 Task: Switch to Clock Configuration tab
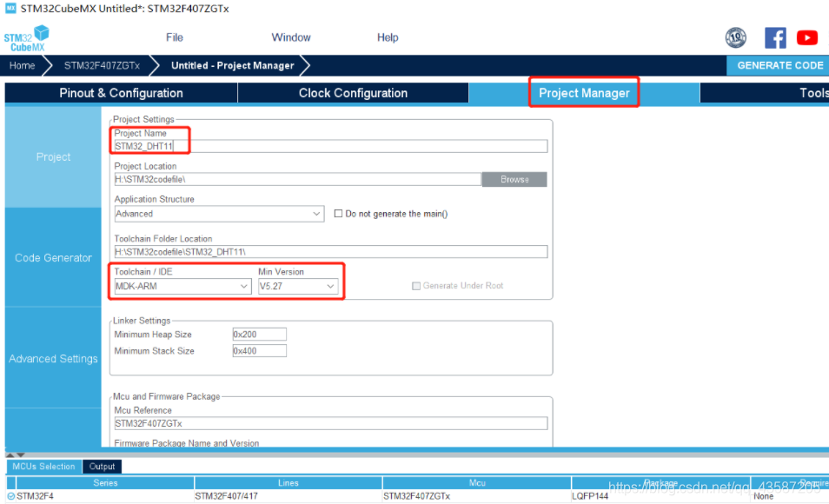coord(353,93)
